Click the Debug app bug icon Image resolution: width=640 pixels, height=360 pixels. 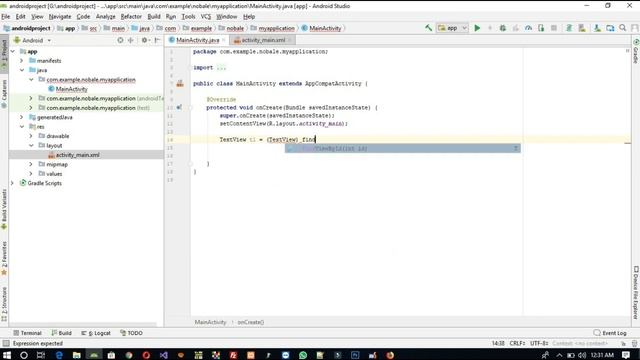coord(503,28)
